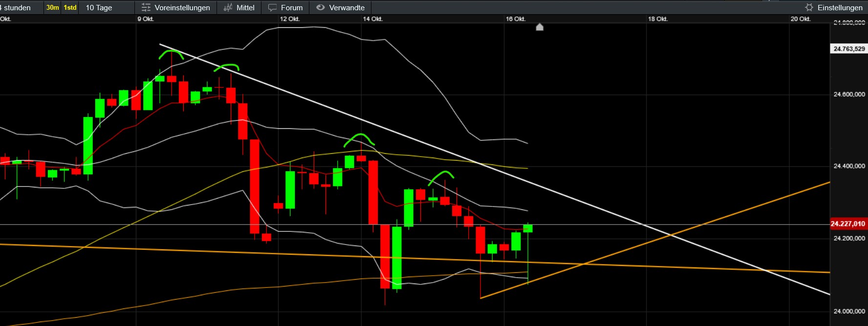Click the house marker on the time axis
The height and width of the screenshot is (326, 868).
tap(540, 27)
